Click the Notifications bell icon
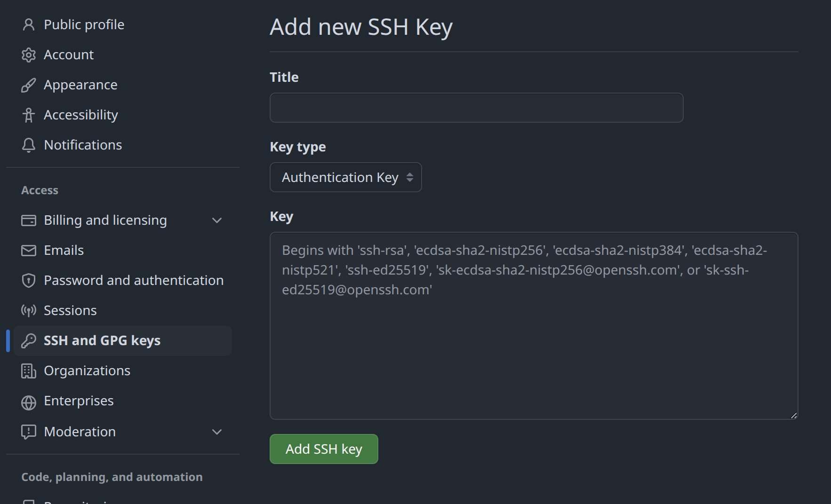Image resolution: width=831 pixels, height=504 pixels. click(29, 145)
